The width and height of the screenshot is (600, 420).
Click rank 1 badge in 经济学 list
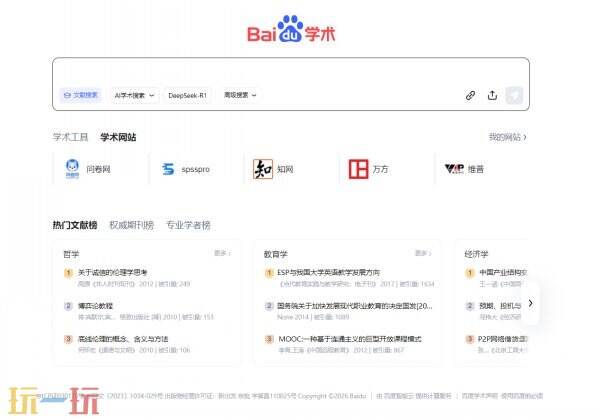[470, 273]
